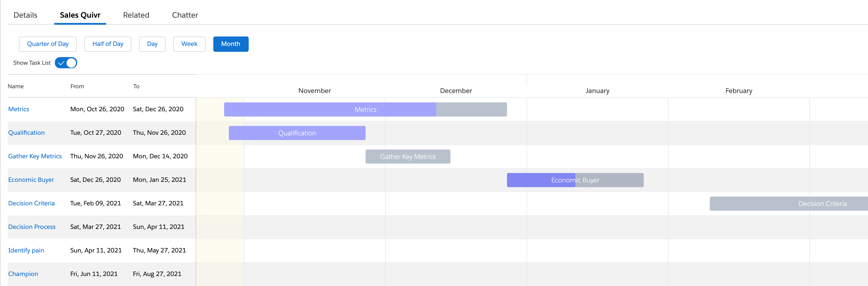Screen dimensions: 868x286
Task: Select the Sales Quivr tab
Action: (x=80, y=15)
